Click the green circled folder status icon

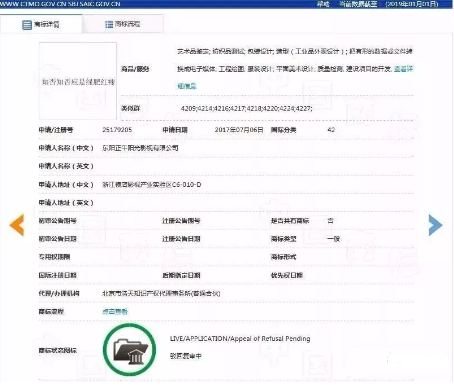pos(130,350)
